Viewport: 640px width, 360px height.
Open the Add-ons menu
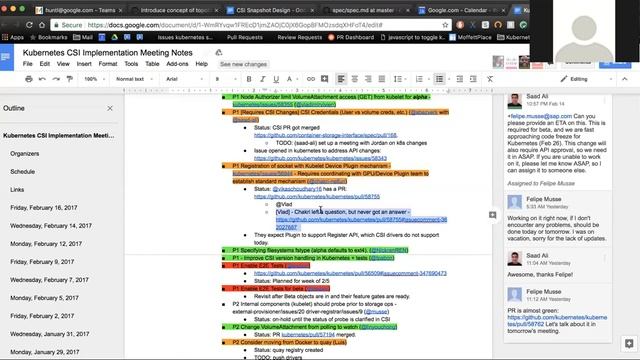pyautogui.click(x=177, y=64)
